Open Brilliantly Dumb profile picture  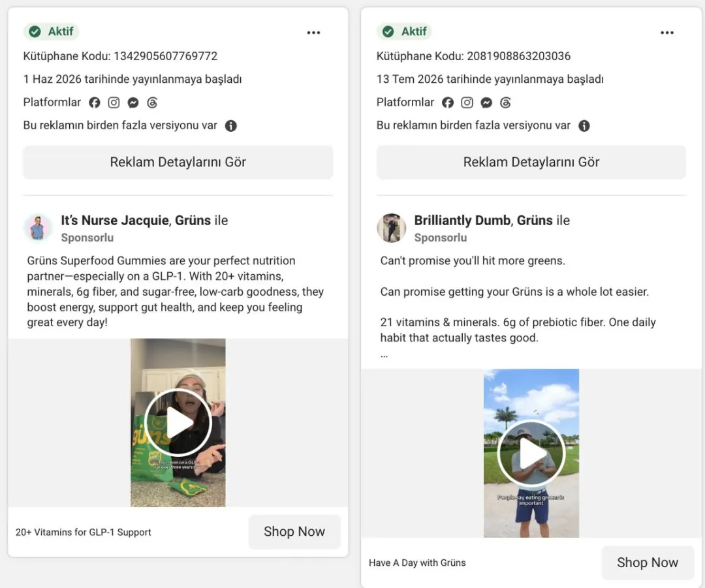click(391, 228)
